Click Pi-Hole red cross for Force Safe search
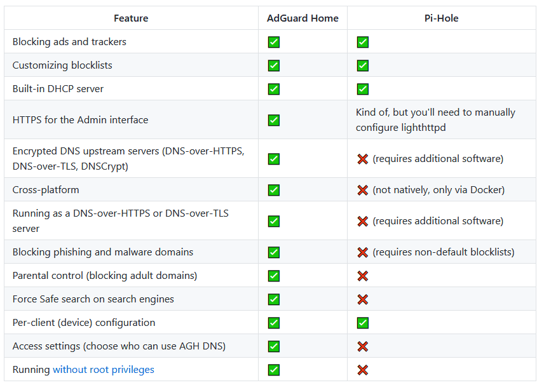The image size is (544, 392). [x=362, y=300]
